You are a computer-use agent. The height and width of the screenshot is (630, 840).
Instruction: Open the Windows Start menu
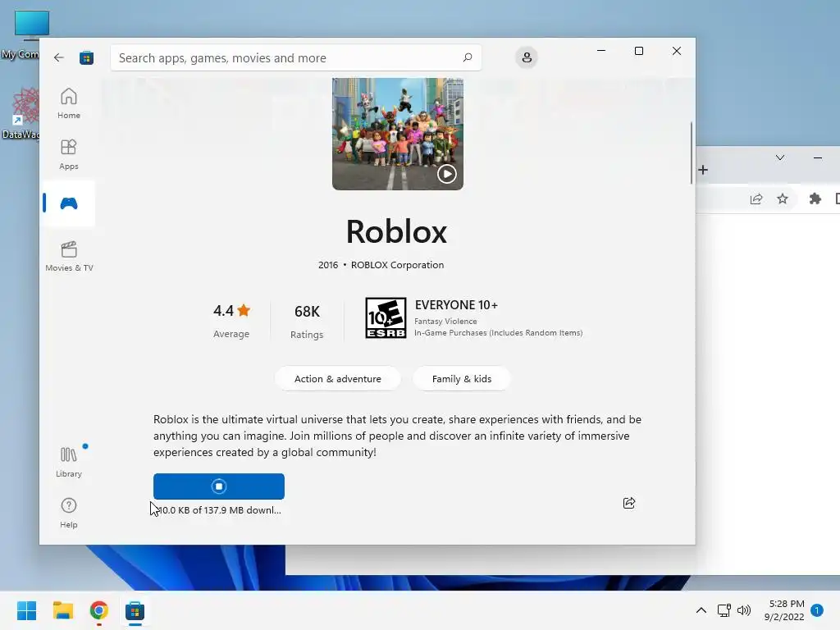[x=27, y=610]
